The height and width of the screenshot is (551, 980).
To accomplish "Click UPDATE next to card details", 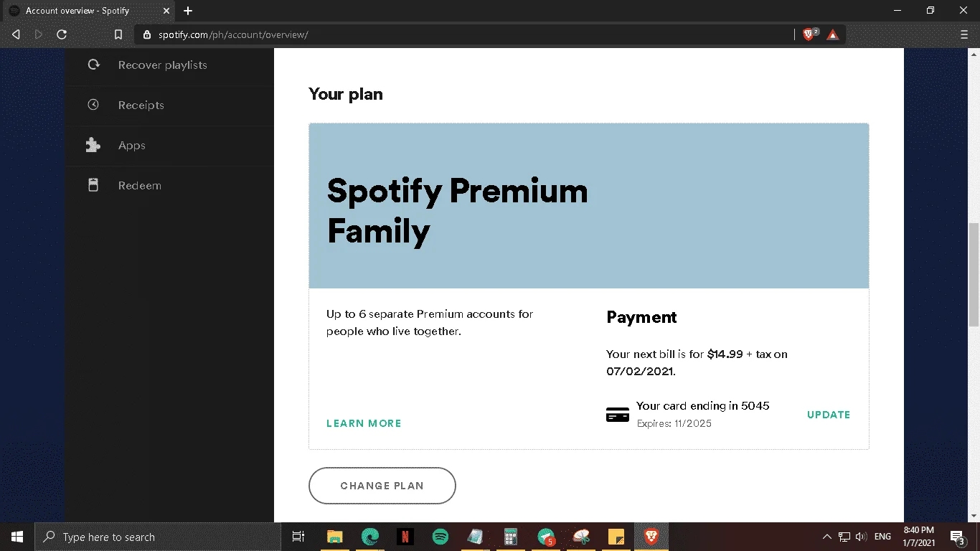I will [829, 415].
